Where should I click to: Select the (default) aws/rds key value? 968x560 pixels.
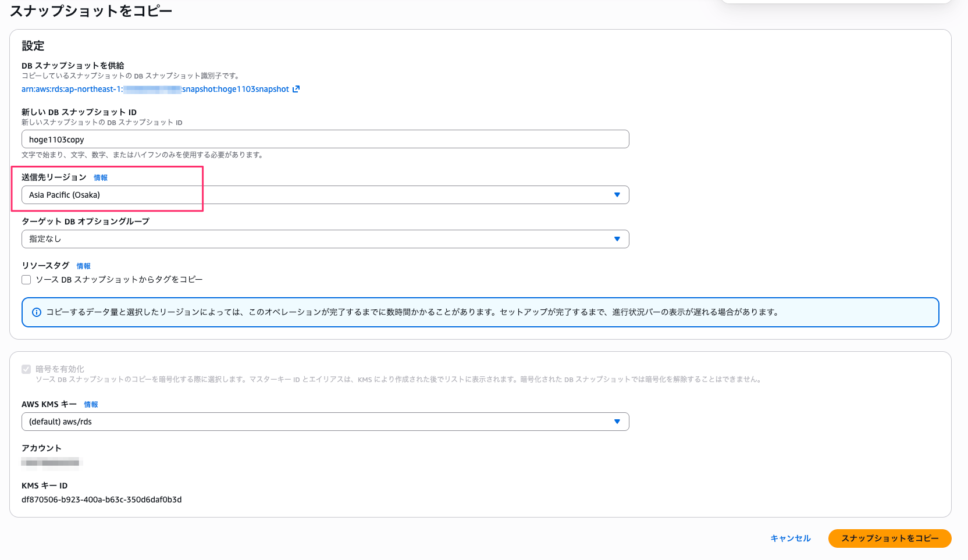(61, 422)
